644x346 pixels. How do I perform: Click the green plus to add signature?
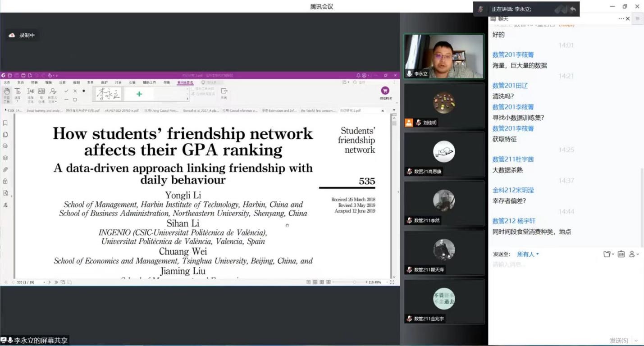pyautogui.click(x=139, y=94)
